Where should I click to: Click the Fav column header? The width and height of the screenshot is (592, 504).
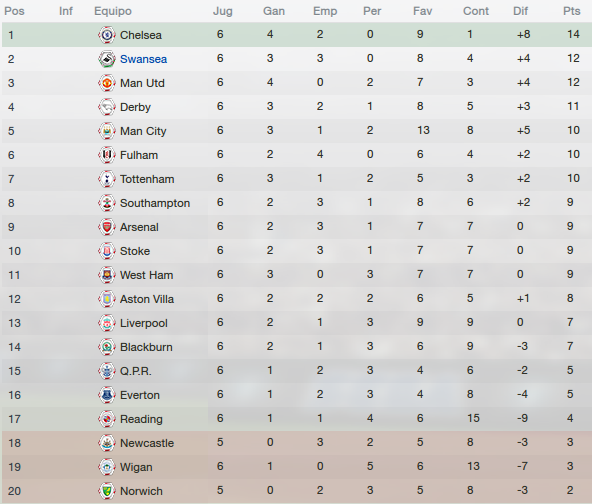coord(422,11)
